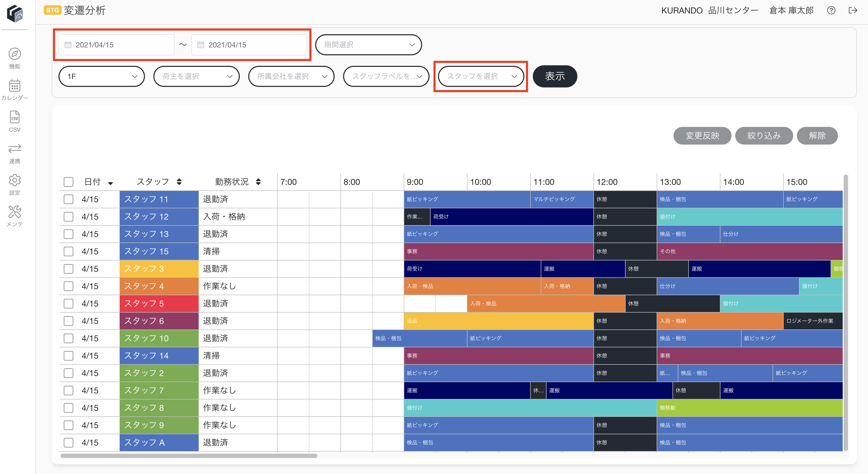Image resolution: width=868 pixels, height=474 pixels.
Task: Click the スタッフ 6 purple name cell
Action: [159, 321]
